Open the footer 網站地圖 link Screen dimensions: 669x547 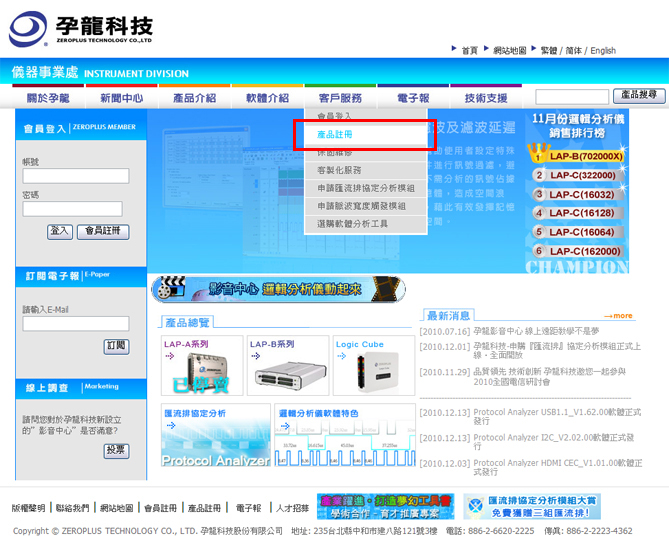click(117, 508)
